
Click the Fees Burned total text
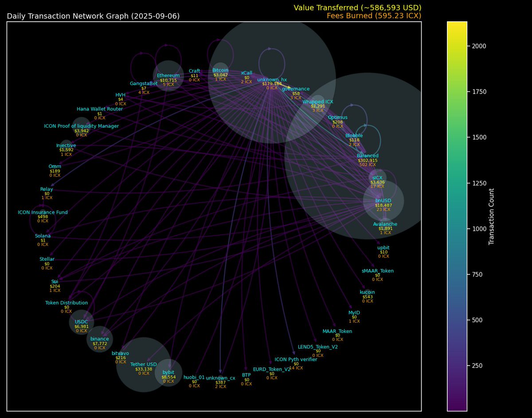point(374,16)
